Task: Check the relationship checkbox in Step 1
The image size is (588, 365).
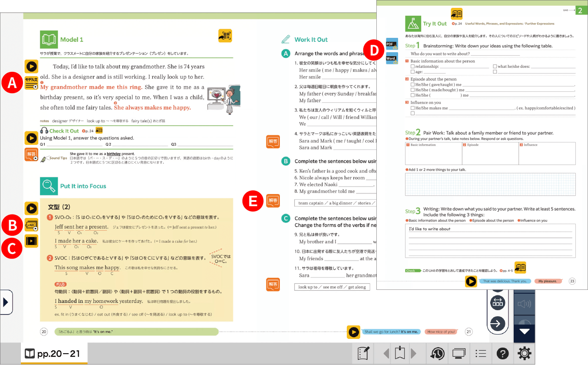Action: pyautogui.click(x=412, y=67)
